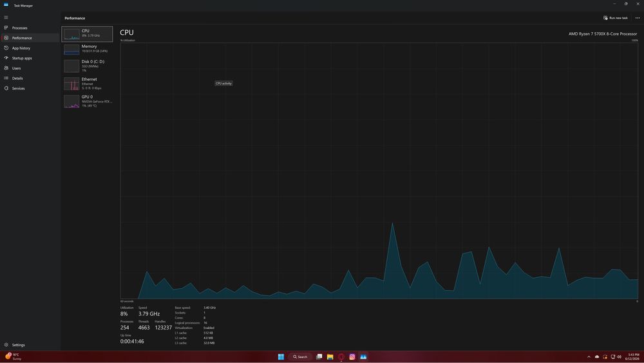The image size is (644, 363).
Task: Click the Virtualization Enabled value
Action: [x=209, y=328]
